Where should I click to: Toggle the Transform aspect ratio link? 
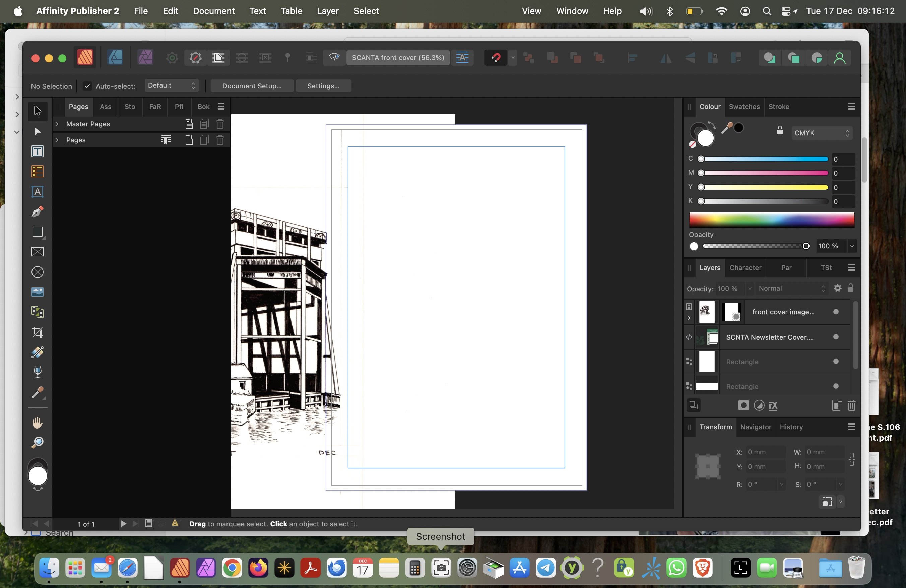[852, 459]
